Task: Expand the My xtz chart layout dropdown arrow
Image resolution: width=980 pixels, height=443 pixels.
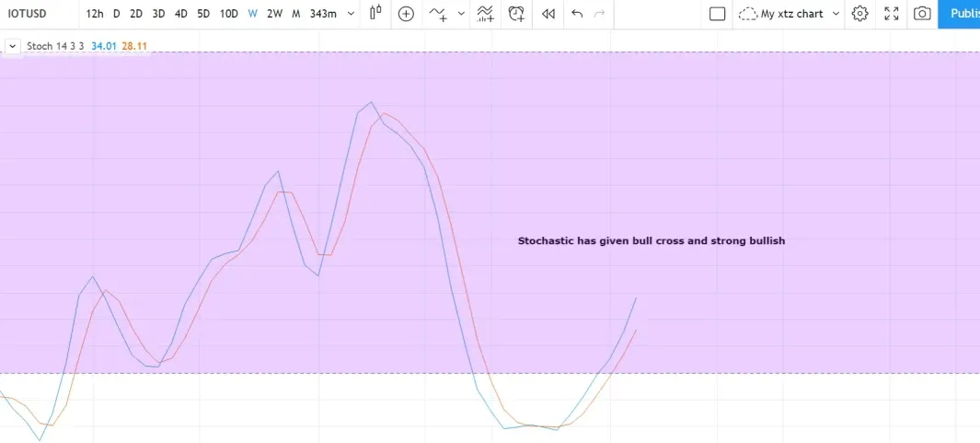Action: (836, 14)
